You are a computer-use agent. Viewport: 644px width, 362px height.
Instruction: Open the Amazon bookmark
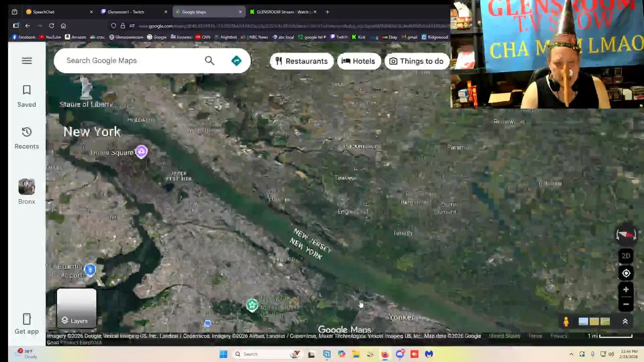tap(75, 37)
